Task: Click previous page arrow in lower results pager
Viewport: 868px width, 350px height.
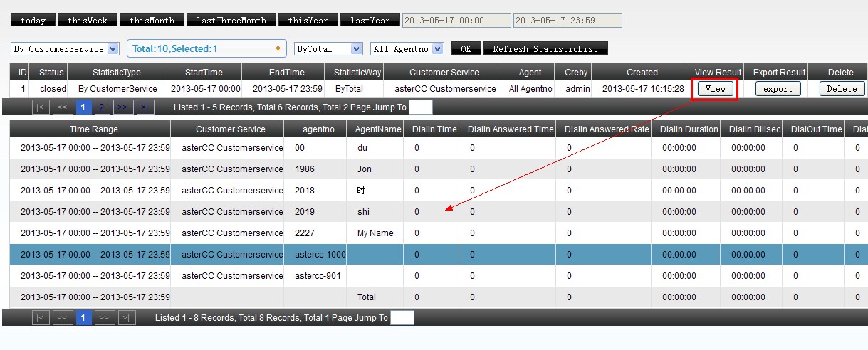Action: click(x=63, y=318)
